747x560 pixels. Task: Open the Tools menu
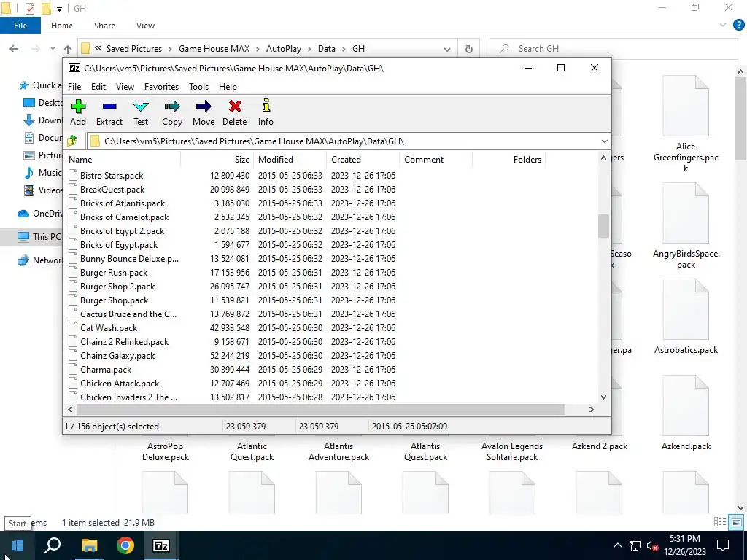coord(198,87)
